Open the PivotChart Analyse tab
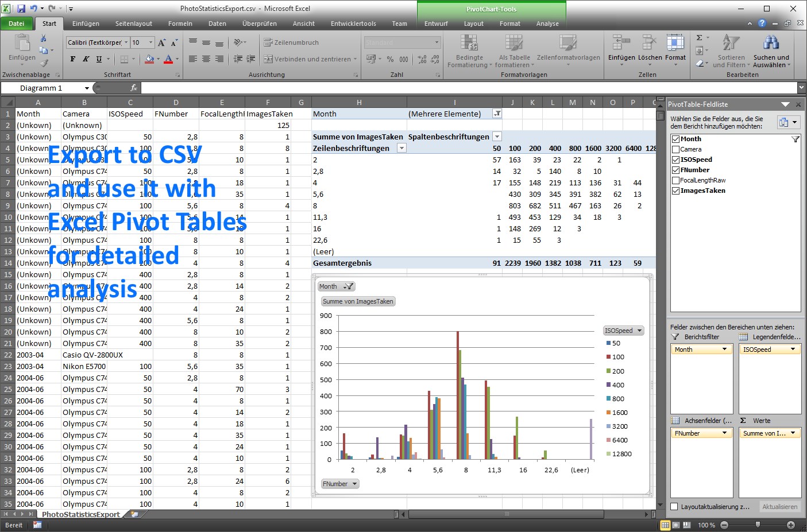 [547, 24]
